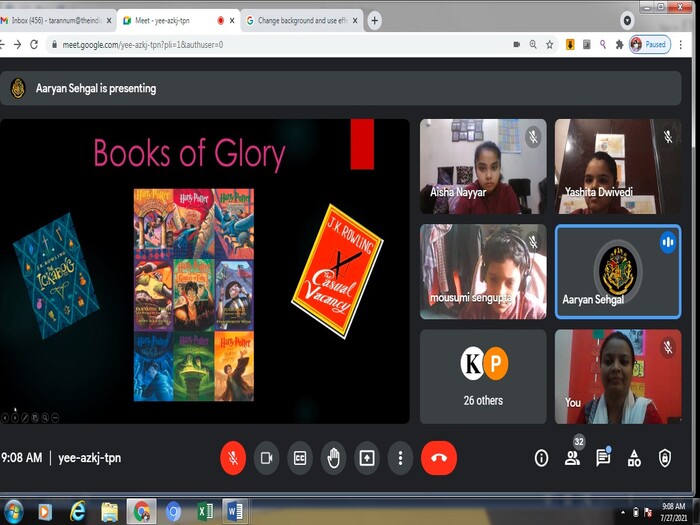Image resolution: width=700 pixels, height=525 pixels.
Task: Go forward with the browser arrow
Action: pos(17,44)
